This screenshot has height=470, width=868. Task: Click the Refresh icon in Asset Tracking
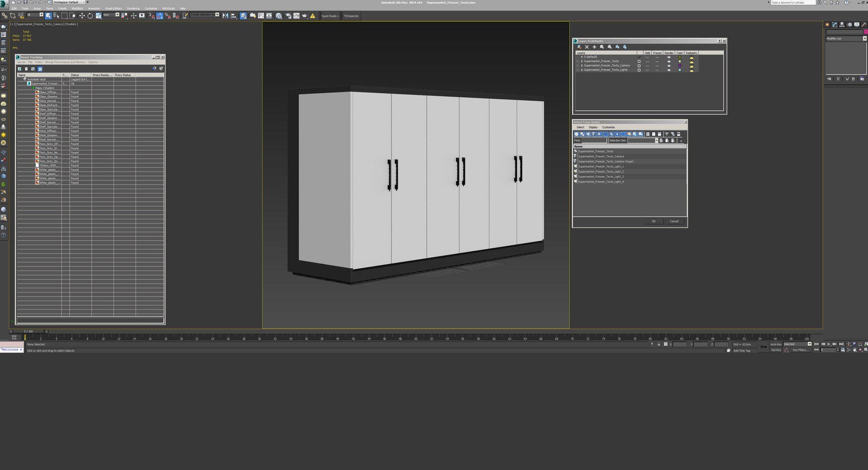[19, 69]
